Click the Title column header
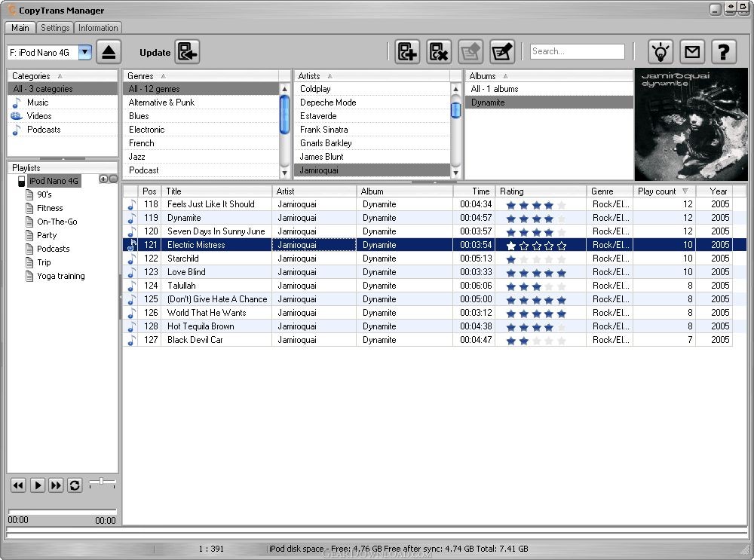This screenshot has width=754, height=560. point(217,191)
